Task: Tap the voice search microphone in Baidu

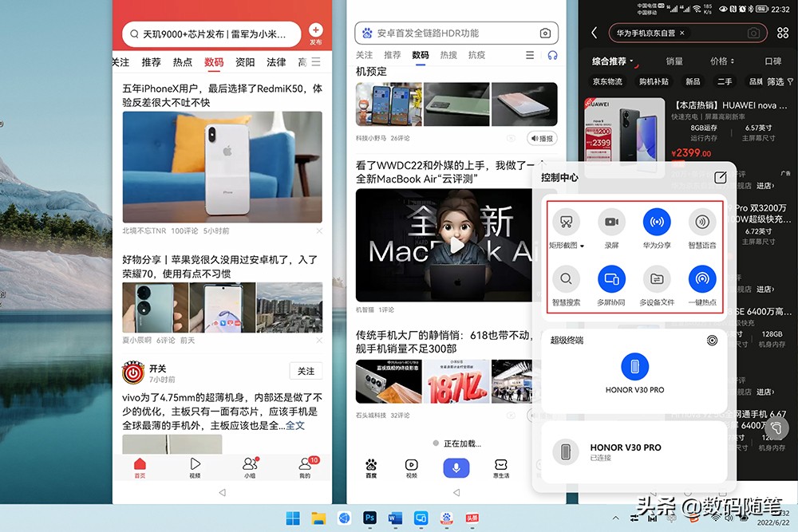Action: coord(456,467)
